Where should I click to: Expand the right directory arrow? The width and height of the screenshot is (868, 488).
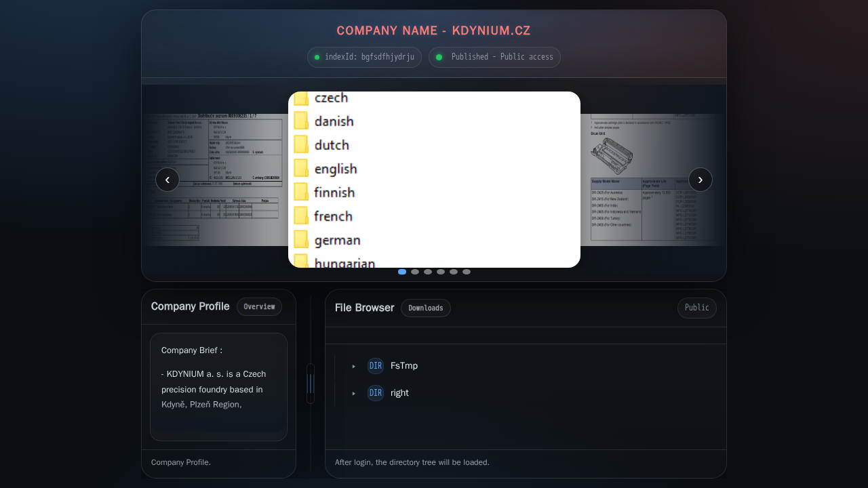tap(354, 393)
